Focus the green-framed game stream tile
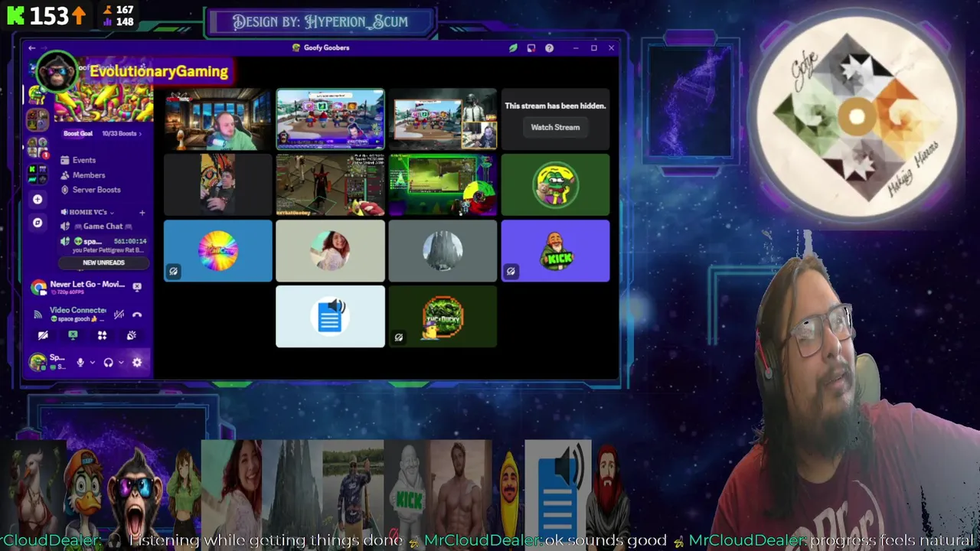This screenshot has height=551, width=980. (x=443, y=184)
